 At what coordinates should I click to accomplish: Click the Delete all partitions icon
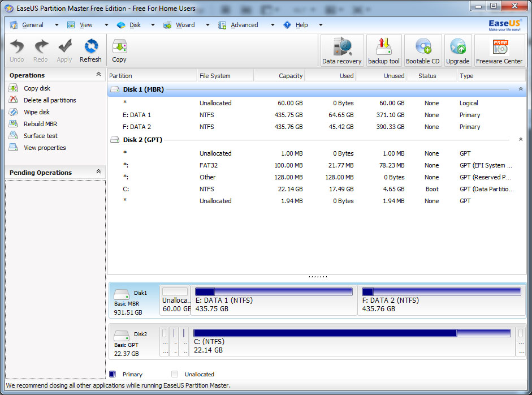click(x=13, y=100)
